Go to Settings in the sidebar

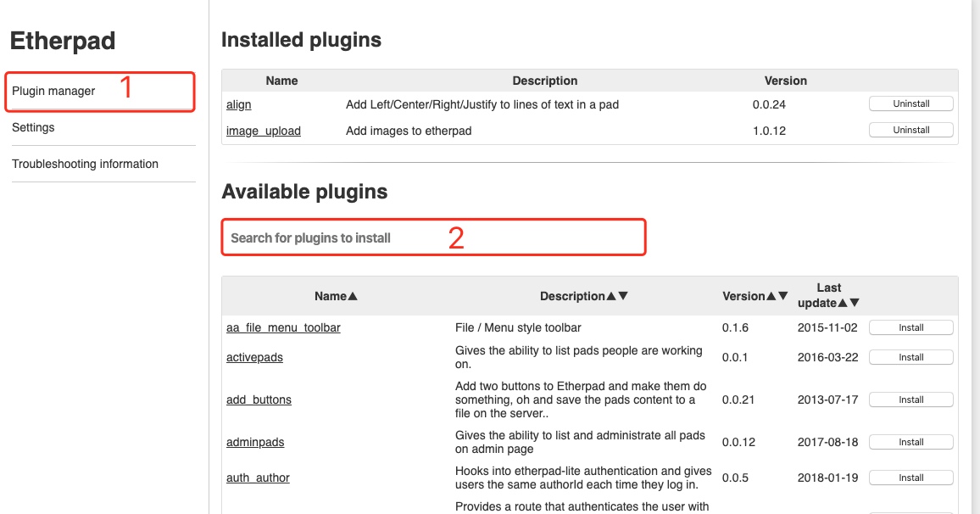tap(33, 127)
